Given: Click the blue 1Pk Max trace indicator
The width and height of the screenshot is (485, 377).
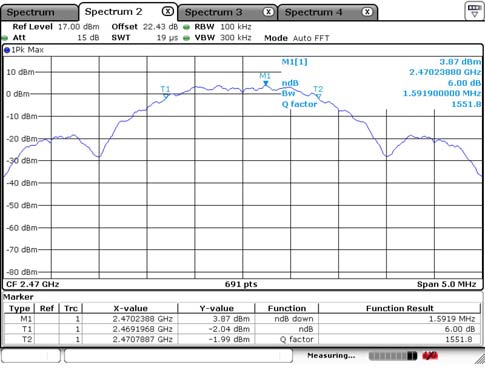Looking at the screenshot, I should 7,50.
